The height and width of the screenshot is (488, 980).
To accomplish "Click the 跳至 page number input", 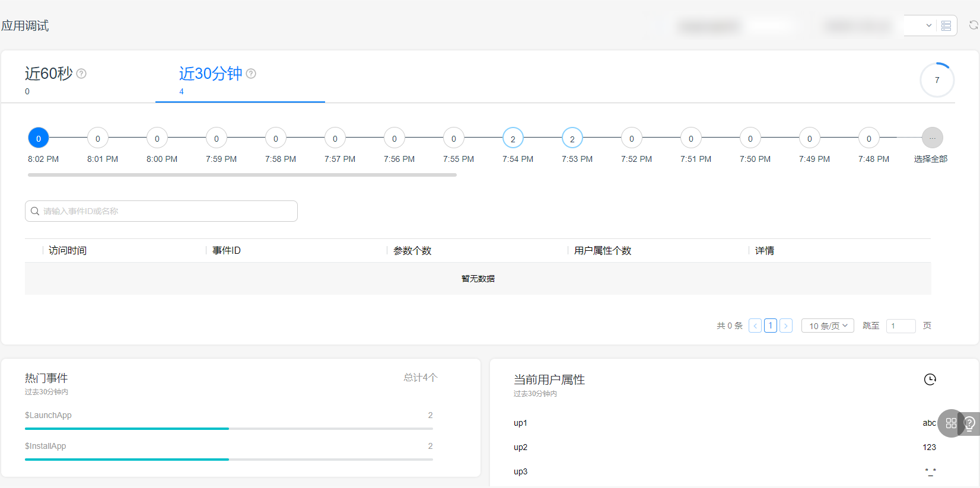I will coord(901,326).
